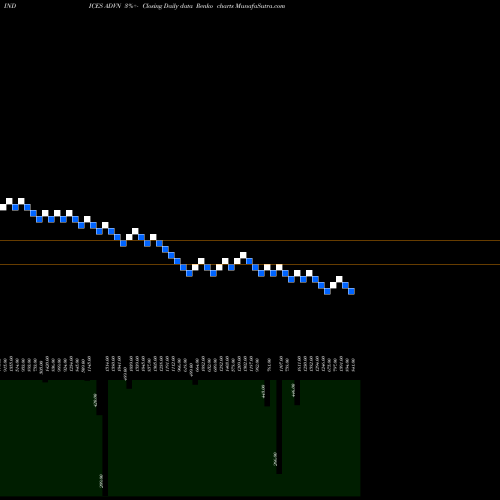
Task: Click the upper orange horizontal level line
Action: click(x=250, y=240)
